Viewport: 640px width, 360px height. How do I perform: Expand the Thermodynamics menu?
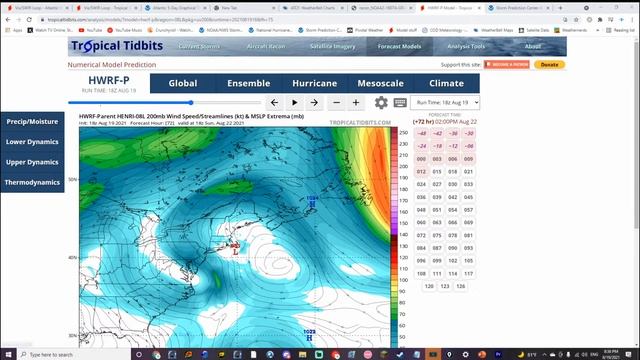coord(32,182)
